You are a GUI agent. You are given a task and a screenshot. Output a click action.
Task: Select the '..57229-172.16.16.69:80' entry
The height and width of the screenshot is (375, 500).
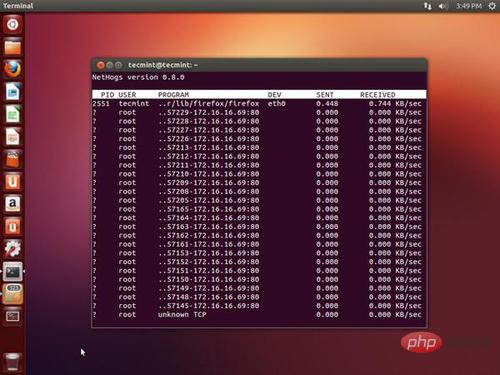[209, 112]
